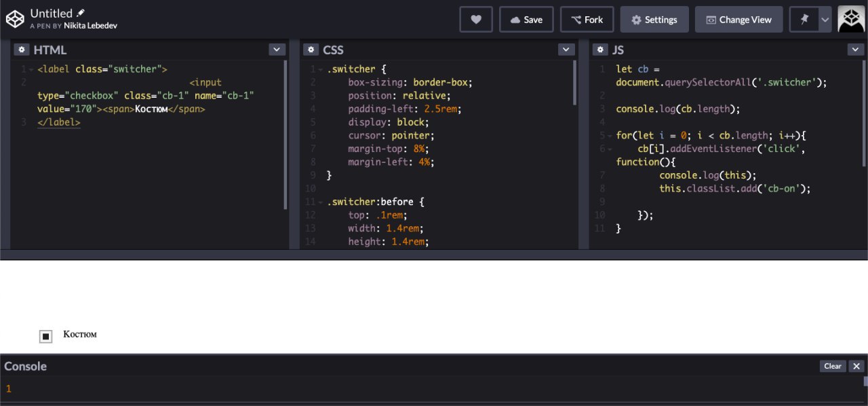
Task: Expand the pin dropdown arrow
Action: [825, 20]
